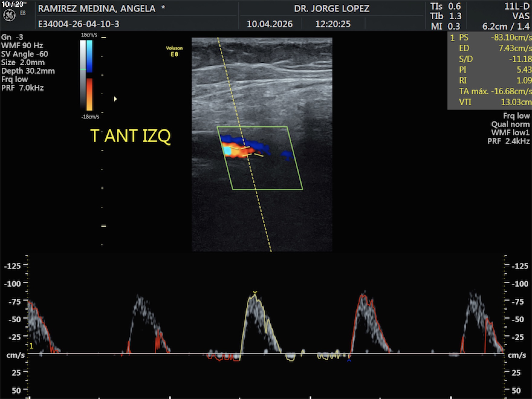This screenshot has height=399, width=532.
Task: Click the yellow peak systolic X marker
Action: click(x=255, y=292)
